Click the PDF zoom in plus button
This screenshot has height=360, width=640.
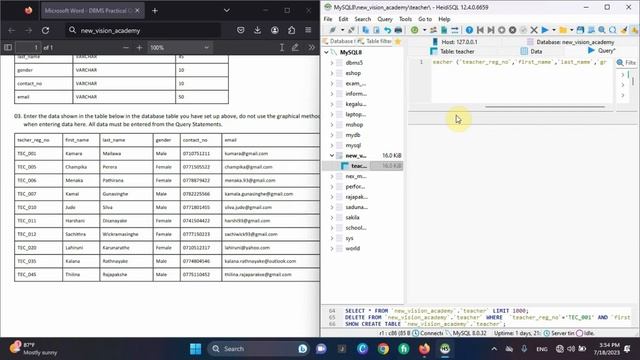pyautogui.click(x=139, y=48)
